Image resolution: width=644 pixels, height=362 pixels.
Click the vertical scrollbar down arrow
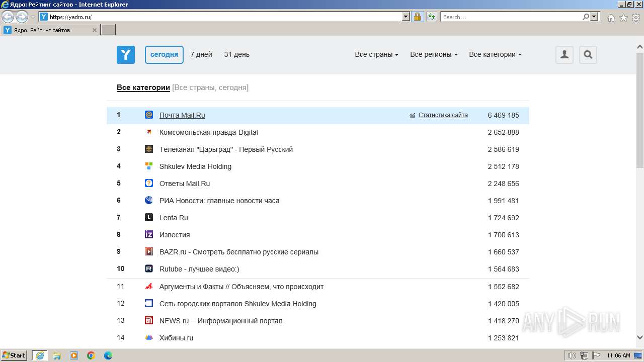pyautogui.click(x=640, y=338)
